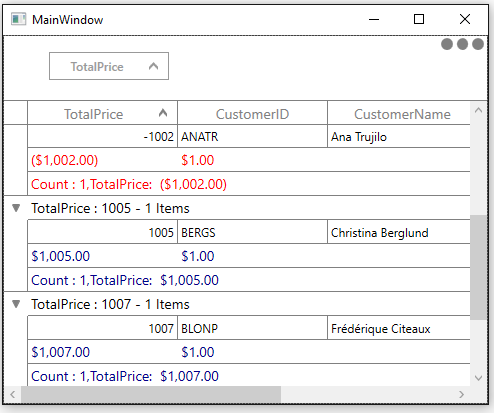Sort by the TotalPrice column header
Screen dimensions: 494x413
pos(102,113)
